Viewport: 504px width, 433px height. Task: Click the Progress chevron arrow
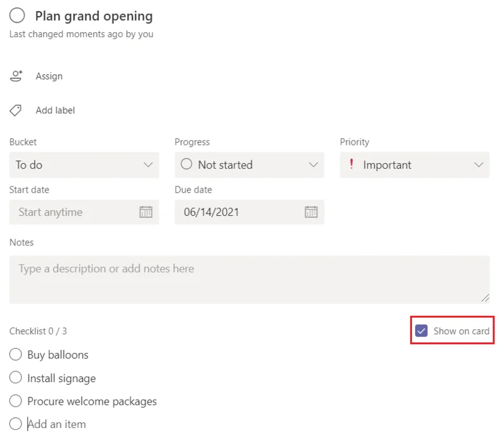(x=313, y=165)
